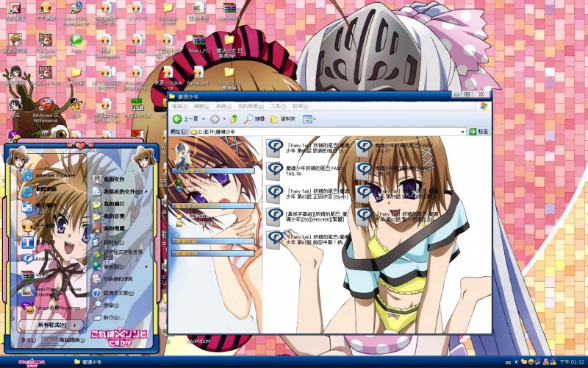Open the Ad-Aware SE Professional desktop icon

[46, 110]
